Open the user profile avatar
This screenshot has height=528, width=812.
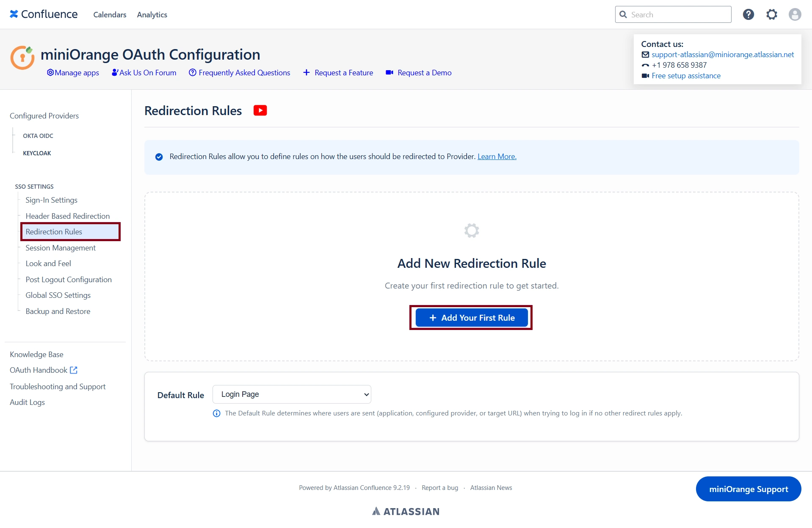[795, 14]
